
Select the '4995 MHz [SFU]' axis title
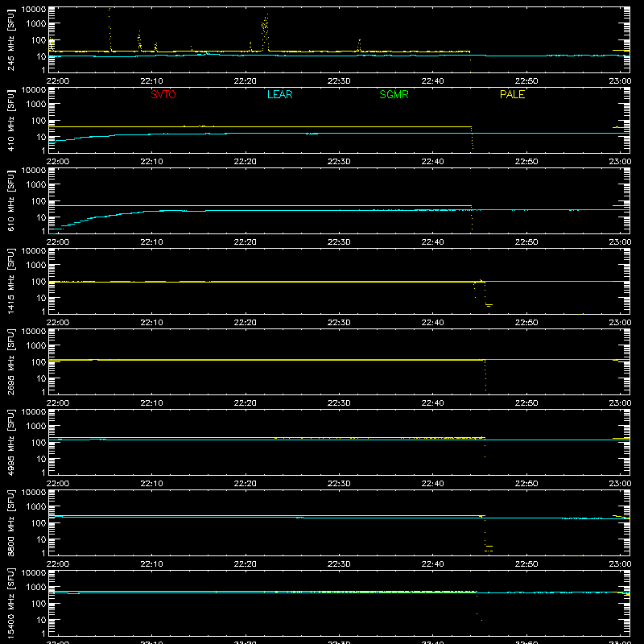click(x=11, y=442)
